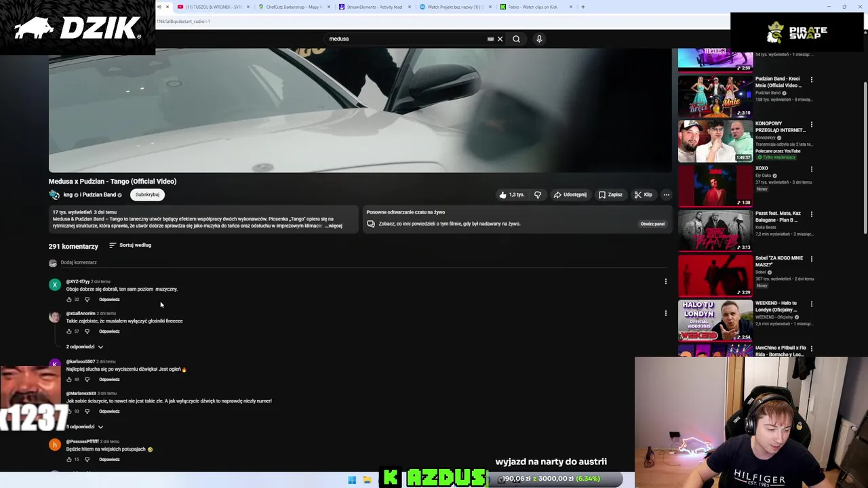Reply to the @XYZ-tf7yy comment
Viewport: 868px width, 488px height.
(109, 300)
